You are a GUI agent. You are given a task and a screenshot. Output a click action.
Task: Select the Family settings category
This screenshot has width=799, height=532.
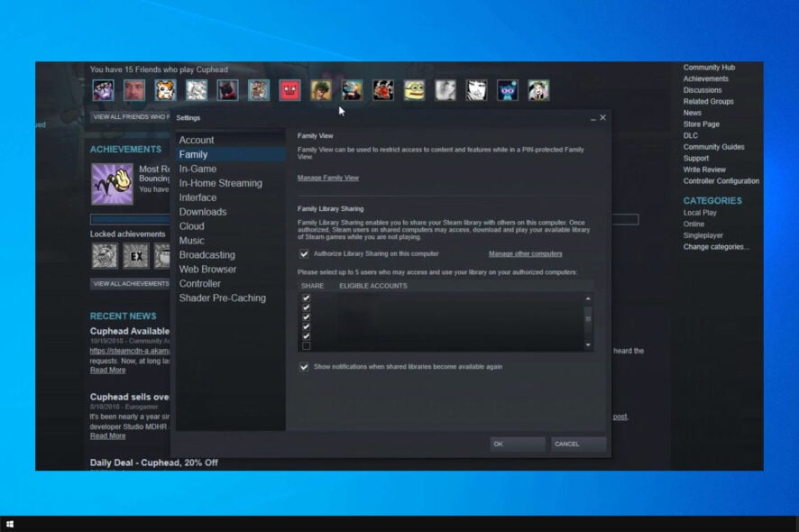pos(195,154)
